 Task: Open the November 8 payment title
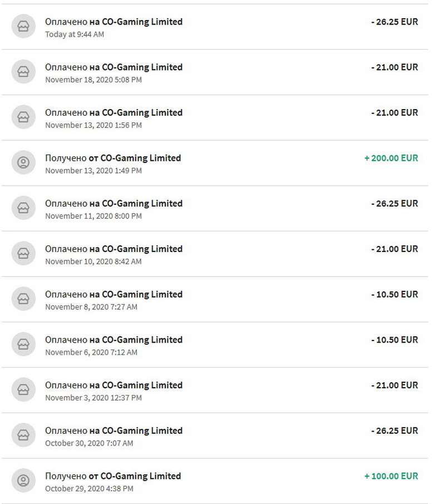point(113,294)
